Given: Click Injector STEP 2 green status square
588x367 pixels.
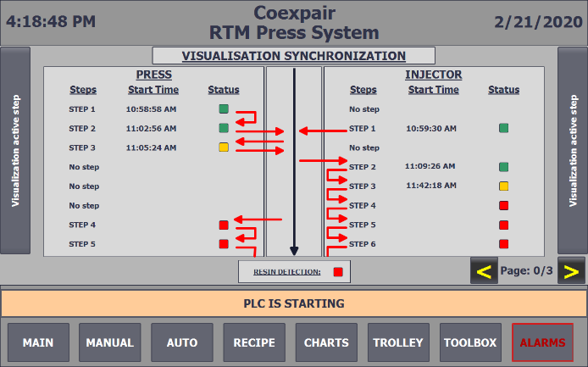Looking at the screenshot, I should pyautogui.click(x=503, y=167).
